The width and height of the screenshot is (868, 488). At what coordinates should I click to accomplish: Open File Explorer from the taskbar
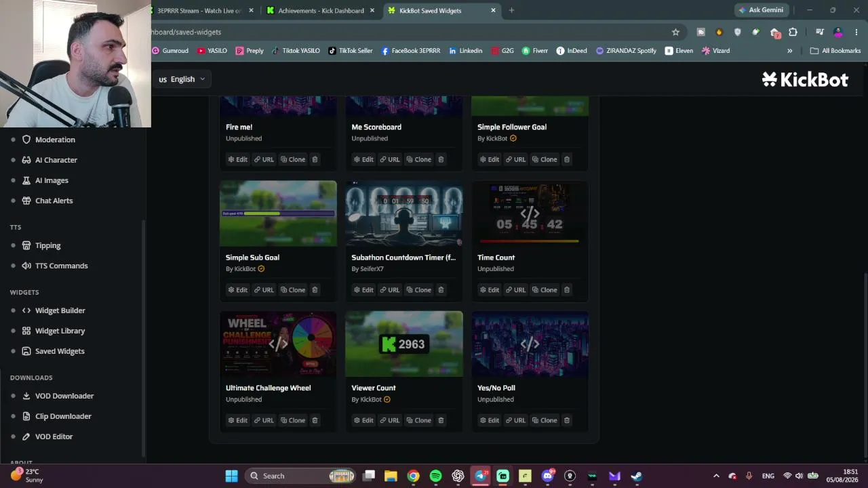(391, 476)
